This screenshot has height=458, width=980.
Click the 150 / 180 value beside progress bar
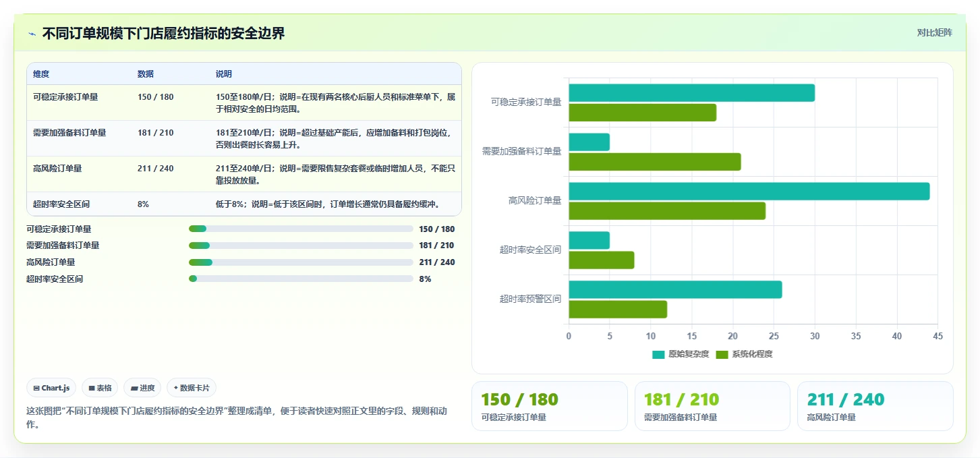point(437,229)
